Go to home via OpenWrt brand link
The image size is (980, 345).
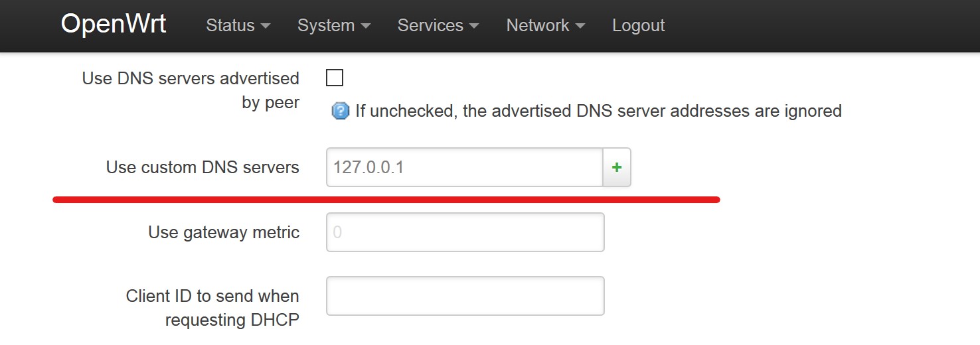tap(114, 24)
